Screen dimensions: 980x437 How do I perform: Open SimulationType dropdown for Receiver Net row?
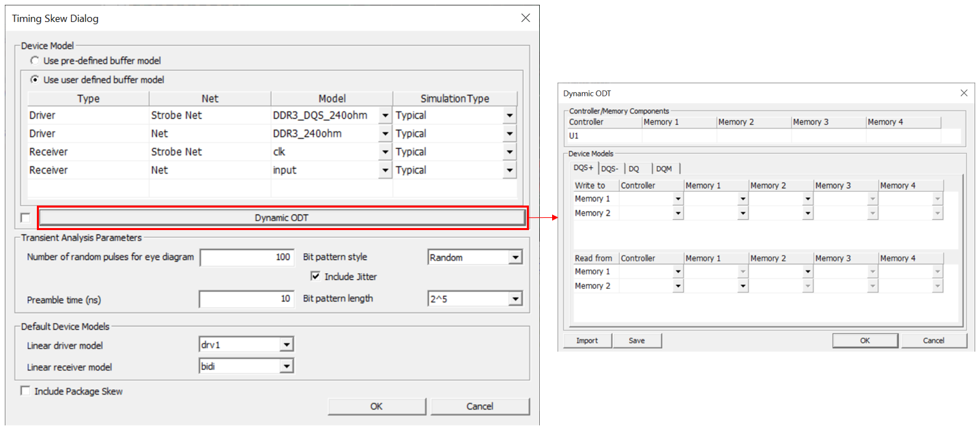509,171
